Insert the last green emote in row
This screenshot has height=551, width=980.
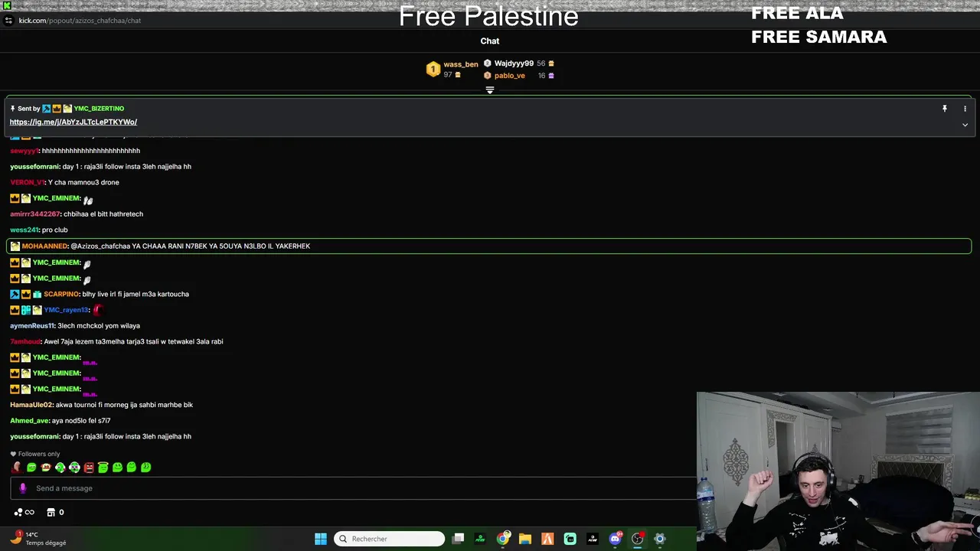(146, 467)
